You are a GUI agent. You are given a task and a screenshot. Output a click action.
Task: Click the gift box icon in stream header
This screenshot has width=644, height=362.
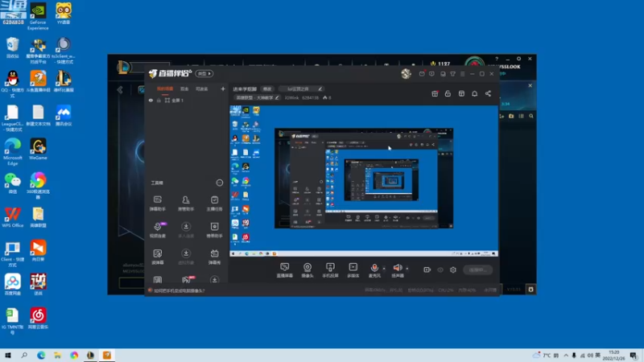[435, 93]
